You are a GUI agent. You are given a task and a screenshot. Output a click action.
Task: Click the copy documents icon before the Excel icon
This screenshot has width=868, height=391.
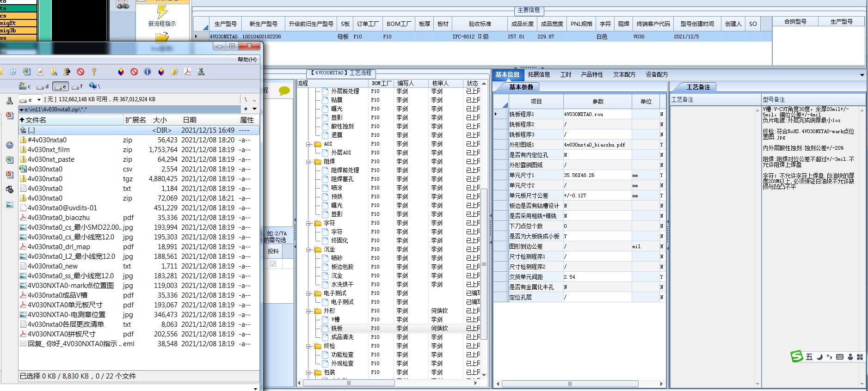13,72
